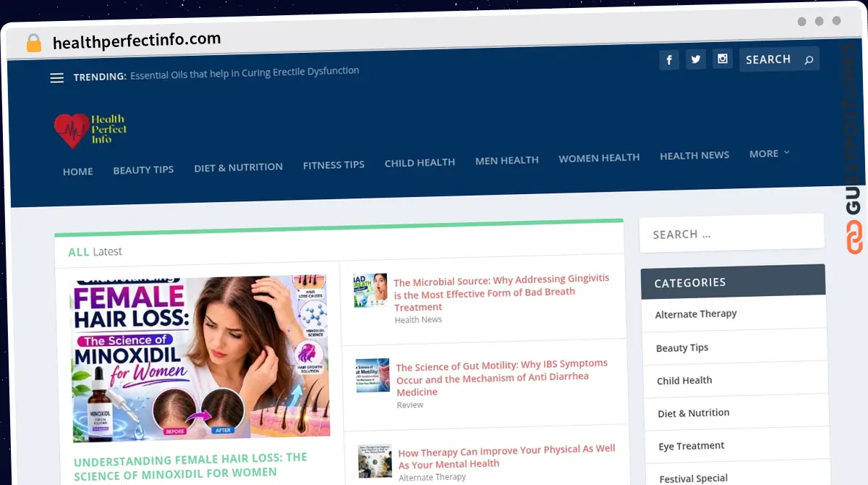This screenshot has height=485, width=868.
Task: Select the ALL tab in Latest
Action: click(79, 252)
